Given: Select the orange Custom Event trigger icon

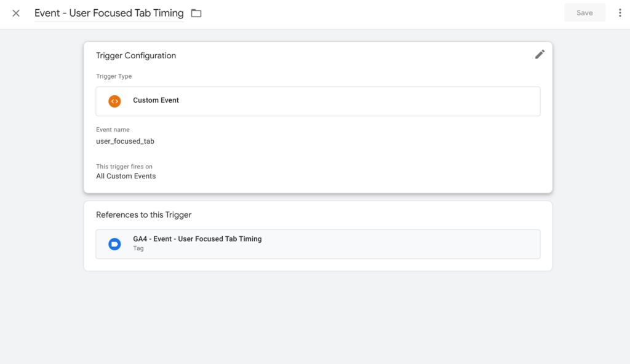Looking at the screenshot, I should [x=114, y=101].
